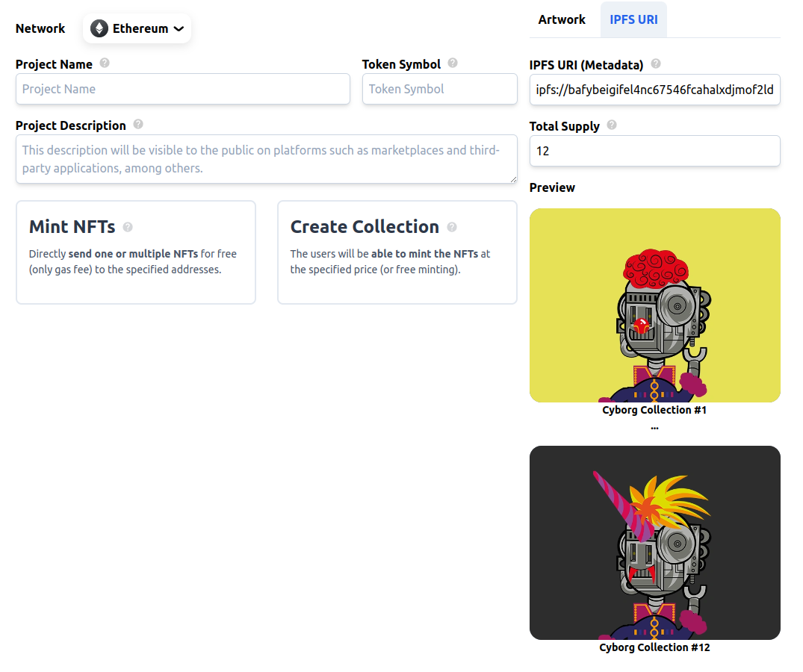The height and width of the screenshot is (672, 803).
Task: Click help icon next to Project Name
Action: [x=105, y=63]
